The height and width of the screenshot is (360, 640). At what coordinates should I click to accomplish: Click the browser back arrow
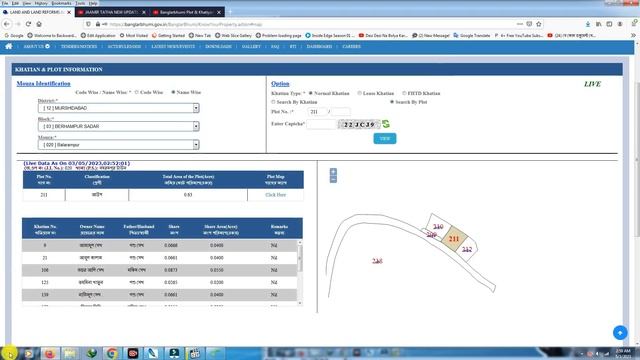[x=7, y=24]
